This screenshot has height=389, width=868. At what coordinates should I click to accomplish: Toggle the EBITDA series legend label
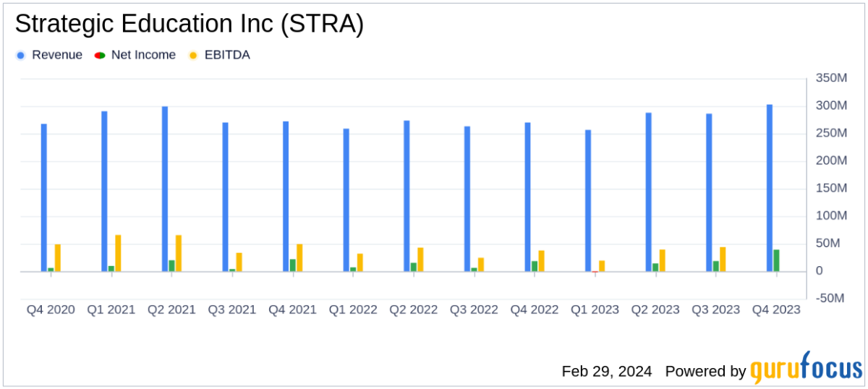pyautogui.click(x=226, y=56)
